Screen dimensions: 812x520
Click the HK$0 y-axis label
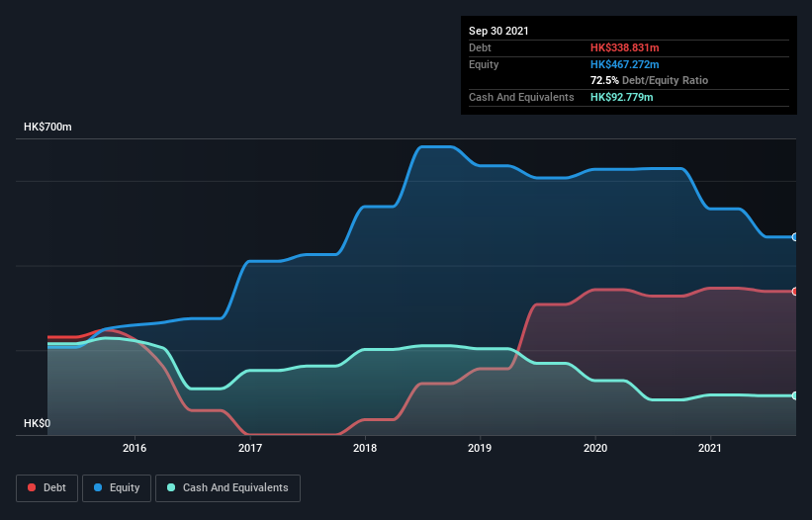point(38,423)
